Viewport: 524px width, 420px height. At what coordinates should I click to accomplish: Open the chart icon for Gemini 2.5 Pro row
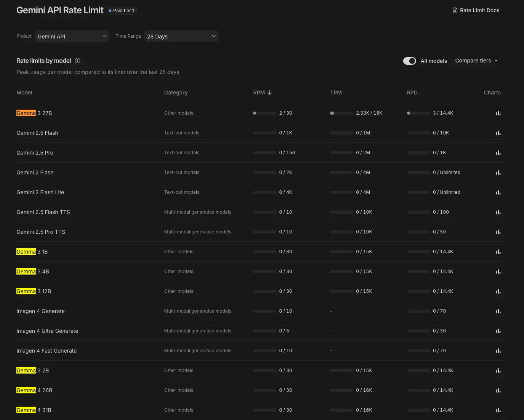pos(498,153)
